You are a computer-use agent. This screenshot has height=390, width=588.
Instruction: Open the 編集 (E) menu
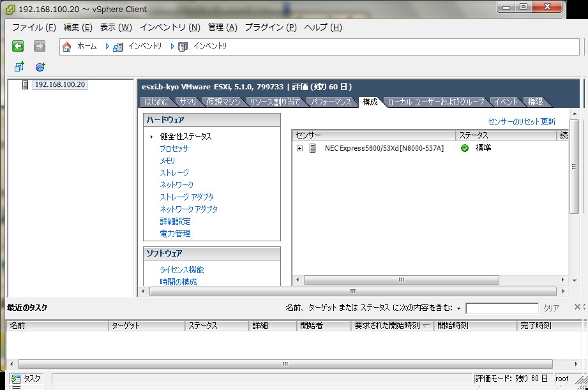pyautogui.click(x=78, y=27)
